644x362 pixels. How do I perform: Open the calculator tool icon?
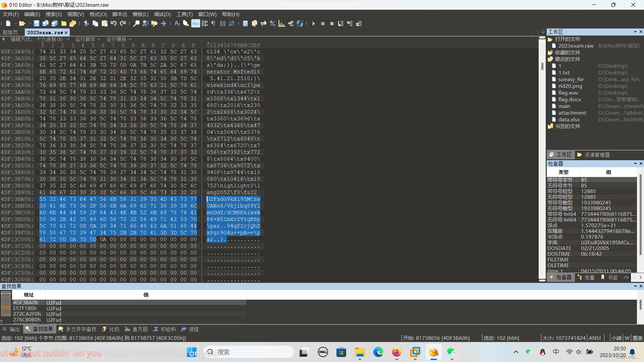click(245, 23)
